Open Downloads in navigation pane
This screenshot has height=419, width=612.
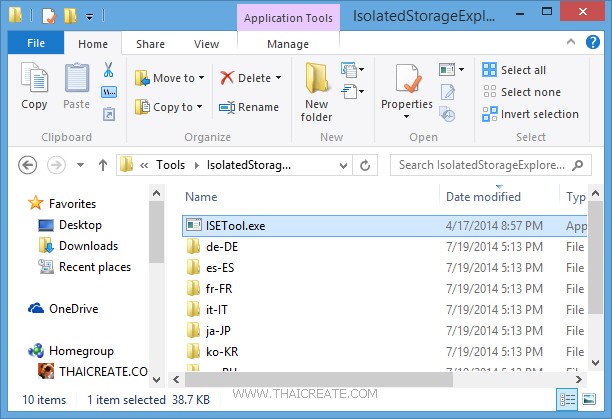tap(78, 246)
